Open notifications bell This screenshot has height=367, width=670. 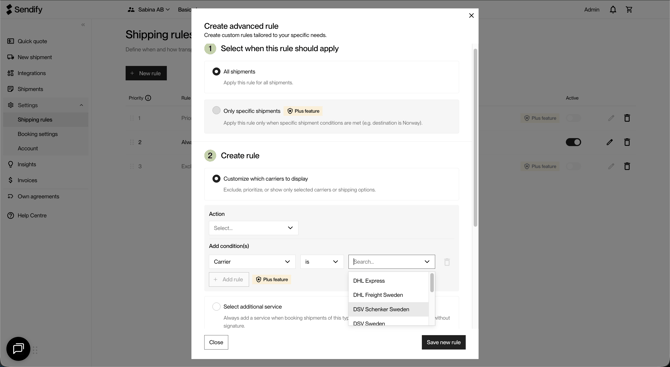point(613,9)
